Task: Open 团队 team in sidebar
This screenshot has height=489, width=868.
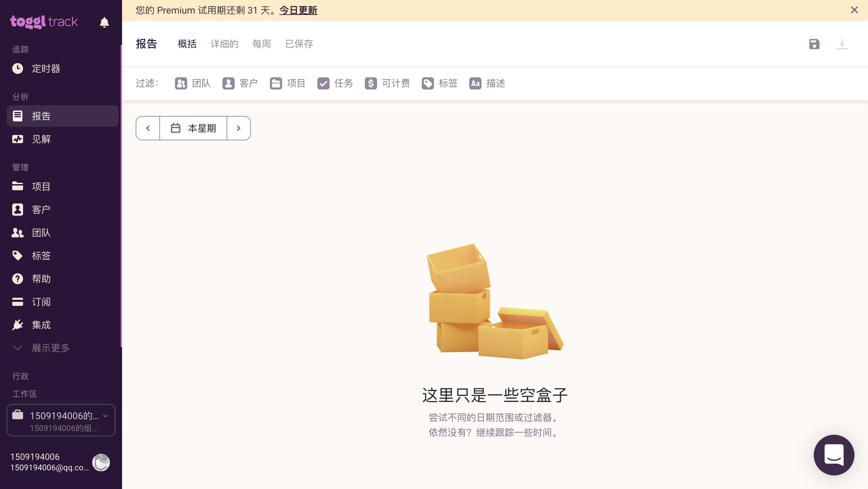Action: (63, 233)
